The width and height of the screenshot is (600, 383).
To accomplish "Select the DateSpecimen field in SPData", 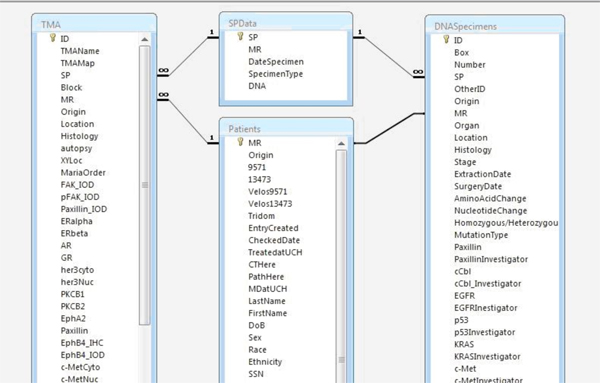I will pos(276,62).
